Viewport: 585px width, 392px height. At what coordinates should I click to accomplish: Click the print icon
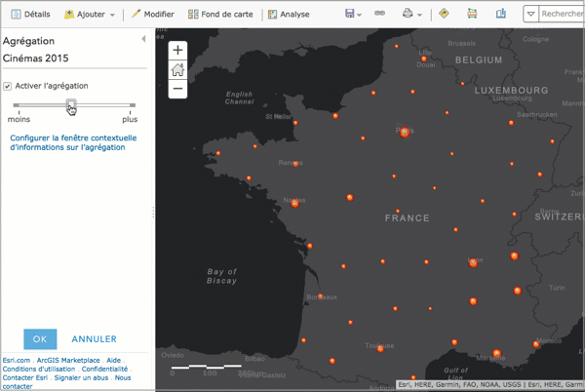point(408,14)
